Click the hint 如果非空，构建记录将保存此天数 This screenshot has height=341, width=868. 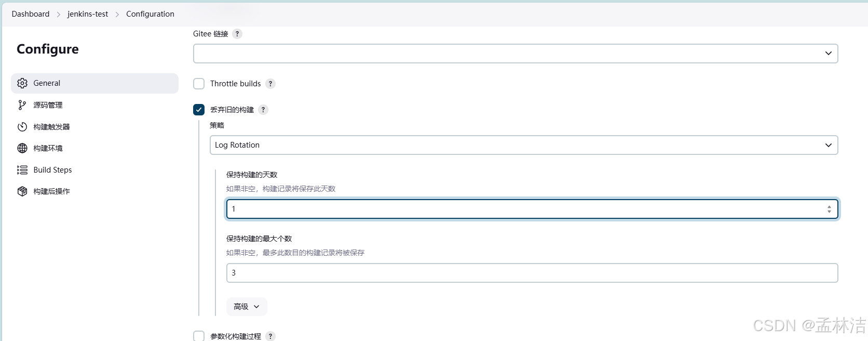coord(281,189)
